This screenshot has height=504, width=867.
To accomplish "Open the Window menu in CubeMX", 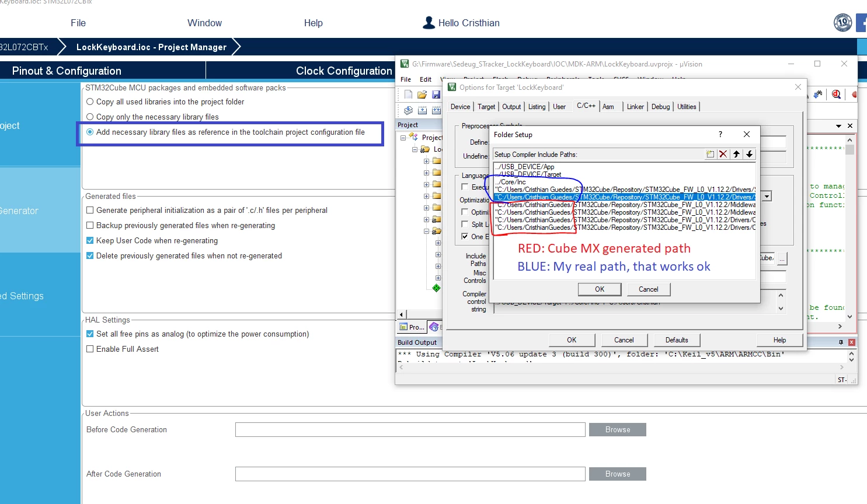I will coord(204,23).
